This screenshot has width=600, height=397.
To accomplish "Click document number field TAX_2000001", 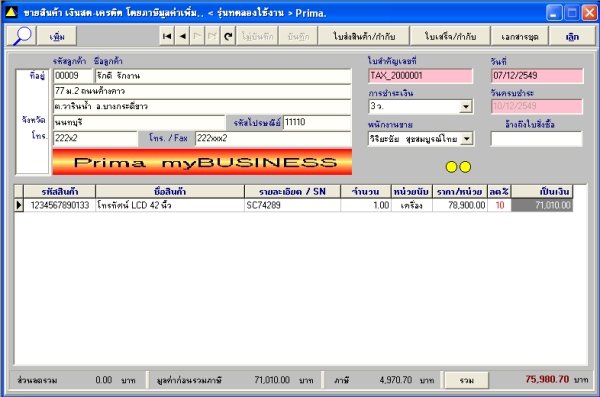I will point(420,76).
